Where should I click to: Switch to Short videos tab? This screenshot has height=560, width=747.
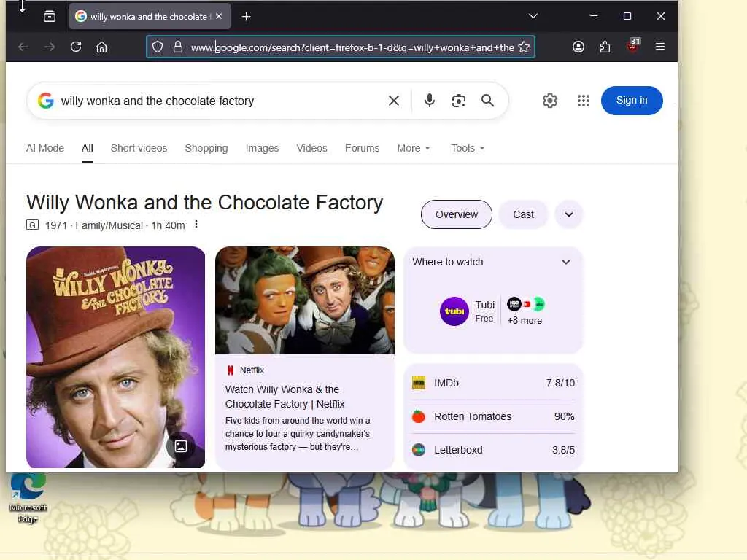click(139, 148)
